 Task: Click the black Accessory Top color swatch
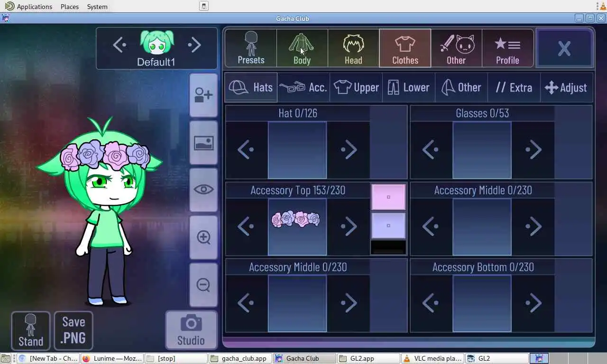tap(388, 247)
